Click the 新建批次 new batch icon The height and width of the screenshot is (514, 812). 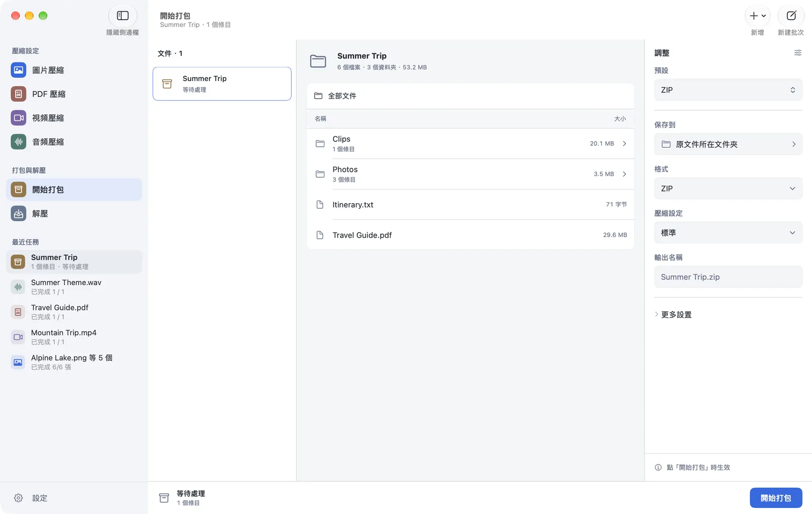[791, 16]
